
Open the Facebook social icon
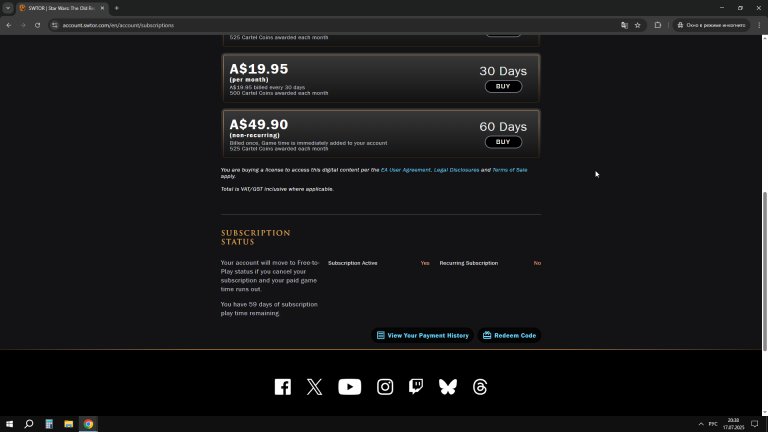(283, 387)
